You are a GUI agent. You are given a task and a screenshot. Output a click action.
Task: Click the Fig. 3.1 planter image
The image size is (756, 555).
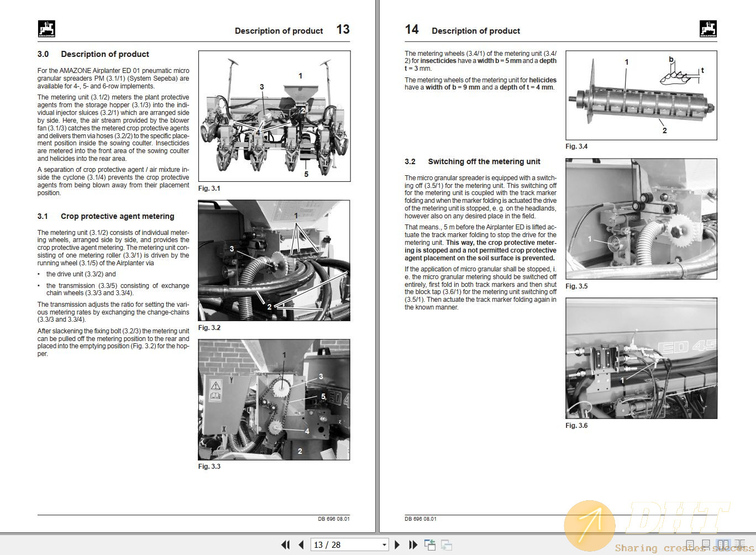[274, 116]
